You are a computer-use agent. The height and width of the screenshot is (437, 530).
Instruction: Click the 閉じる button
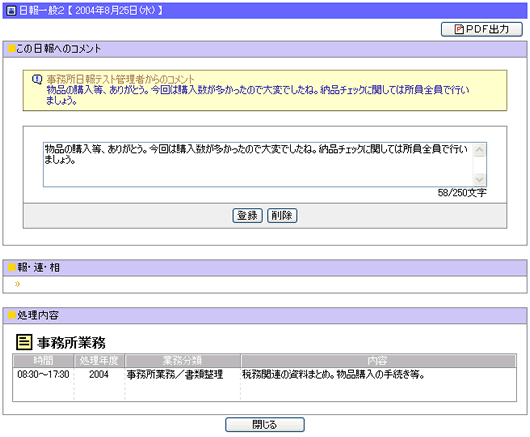265,424
